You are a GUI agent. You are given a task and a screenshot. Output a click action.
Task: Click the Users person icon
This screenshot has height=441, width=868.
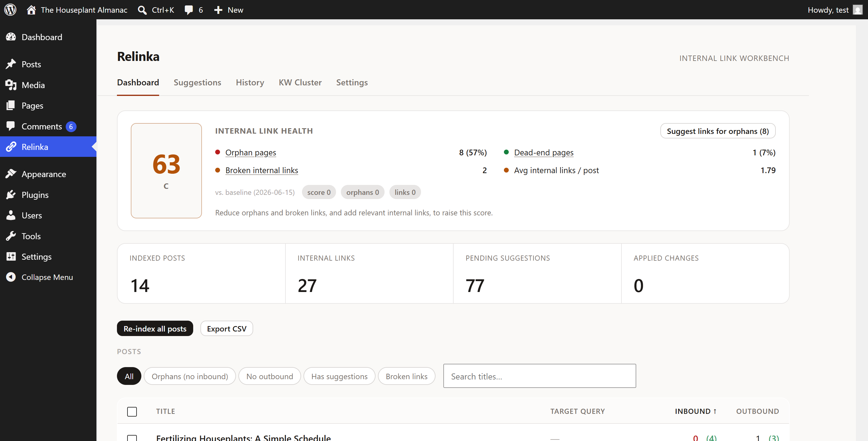[11, 215]
